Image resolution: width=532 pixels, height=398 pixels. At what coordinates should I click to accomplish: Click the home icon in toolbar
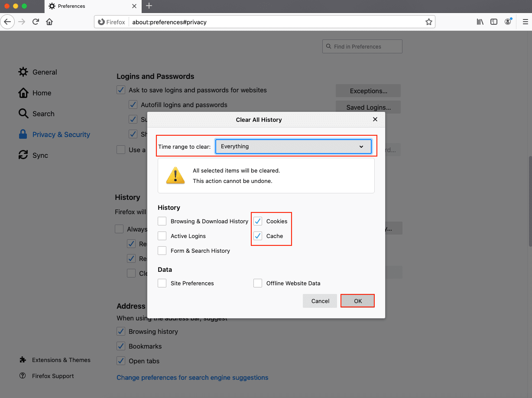49,22
